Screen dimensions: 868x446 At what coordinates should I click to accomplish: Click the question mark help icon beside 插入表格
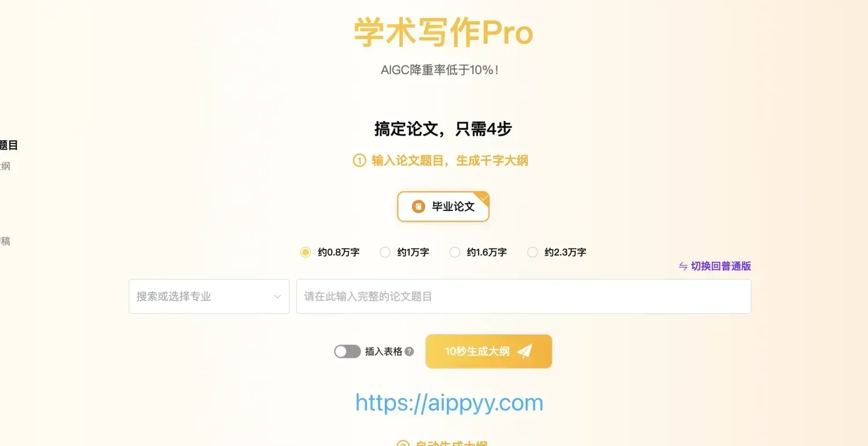409,352
